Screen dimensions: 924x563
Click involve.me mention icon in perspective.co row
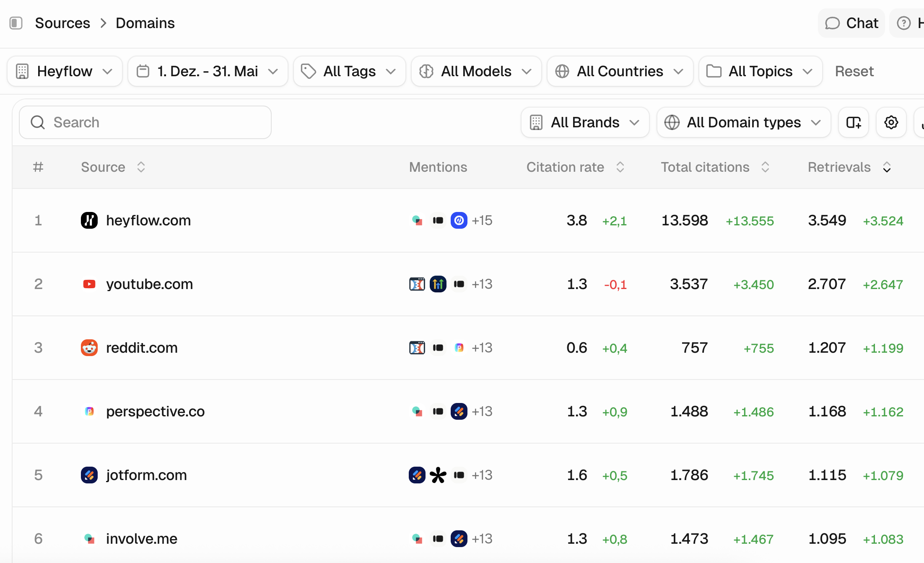click(417, 411)
